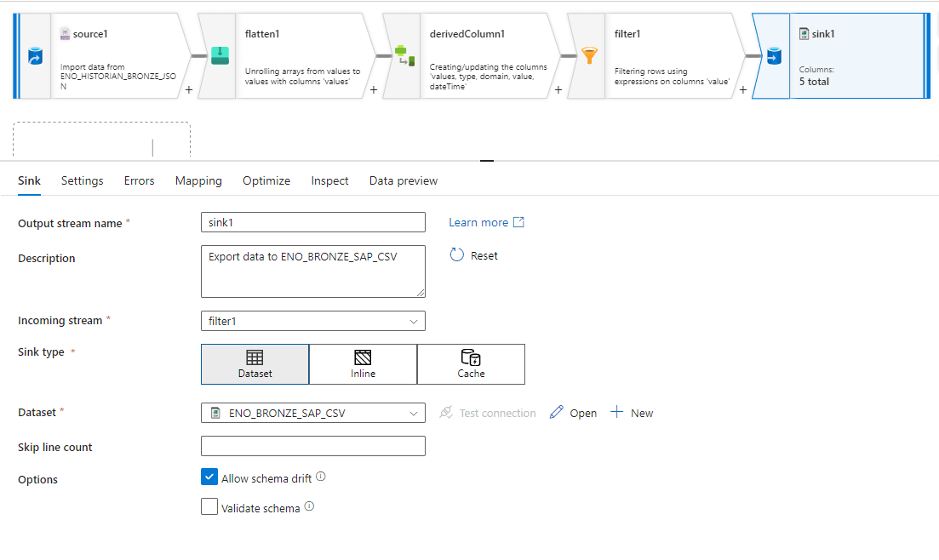Image resolution: width=939 pixels, height=560 pixels.
Task: Select Cache as sink type
Action: [471, 364]
